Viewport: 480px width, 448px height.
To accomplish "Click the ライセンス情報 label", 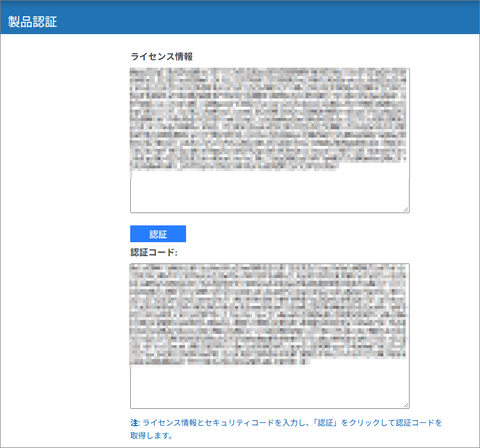I will pyautogui.click(x=161, y=56).
